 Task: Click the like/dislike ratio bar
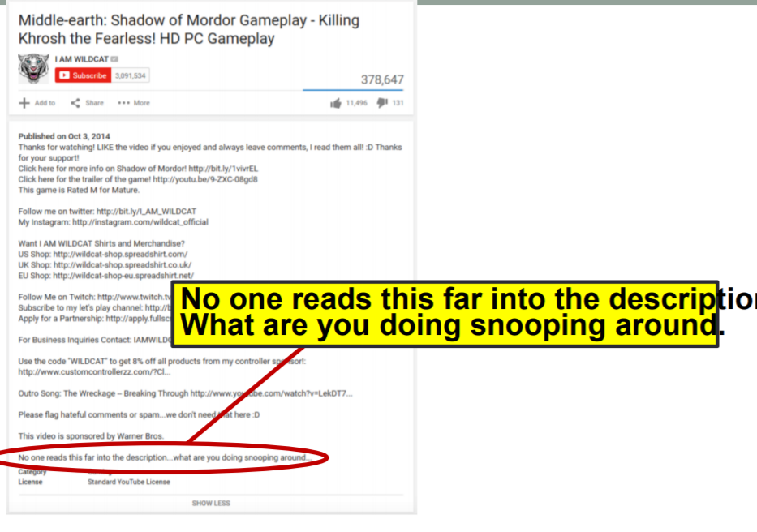pos(353,90)
